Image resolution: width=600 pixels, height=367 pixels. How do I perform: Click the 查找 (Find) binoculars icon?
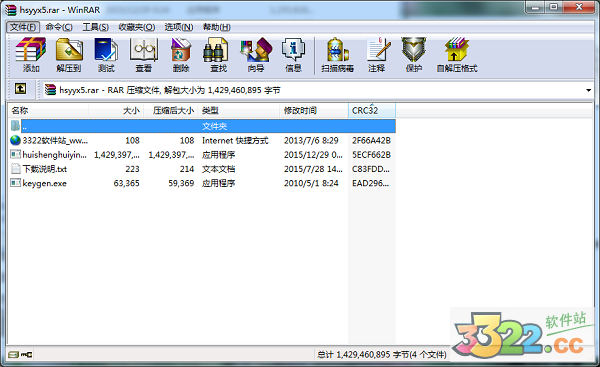point(216,50)
